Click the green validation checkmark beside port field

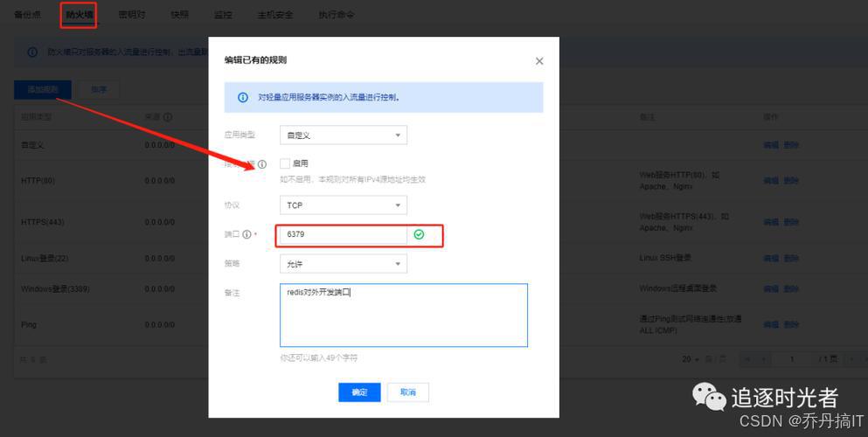[x=419, y=234]
